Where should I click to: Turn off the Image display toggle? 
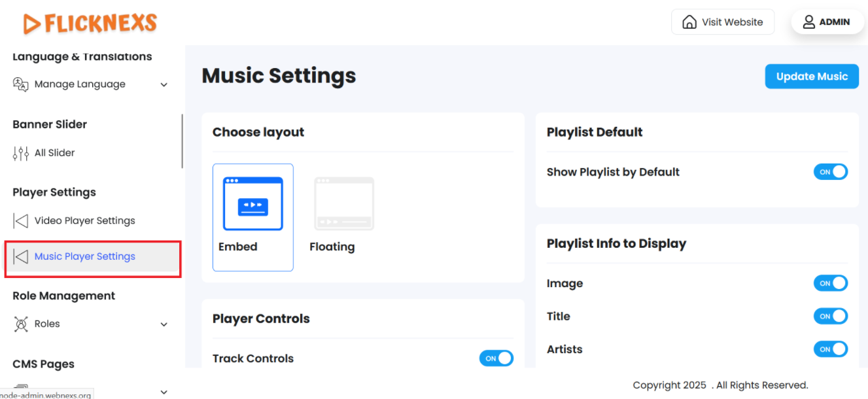(x=830, y=283)
